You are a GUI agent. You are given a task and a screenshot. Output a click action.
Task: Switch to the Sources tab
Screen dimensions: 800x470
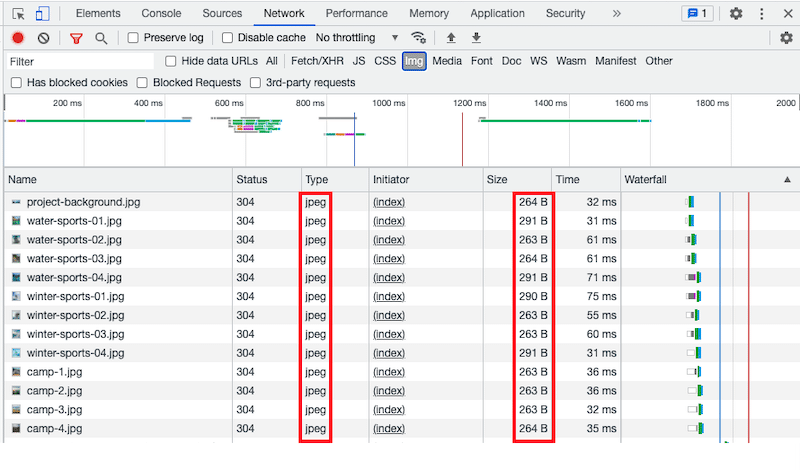pos(222,13)
